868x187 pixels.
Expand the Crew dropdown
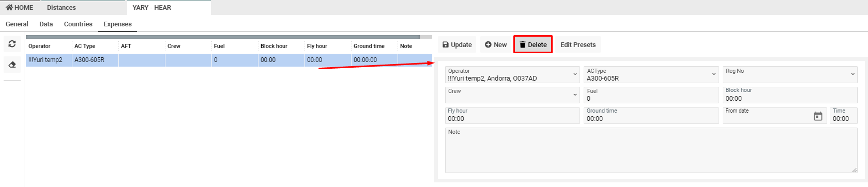pyautogui.click(x=512, y=95)
